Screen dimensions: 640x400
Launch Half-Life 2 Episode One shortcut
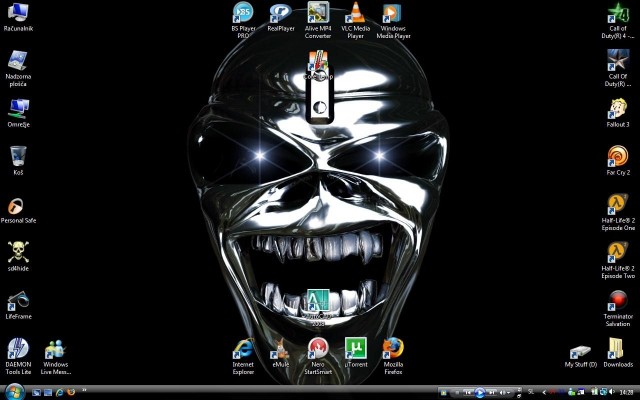pyautogui.click(x=618, y=212)
